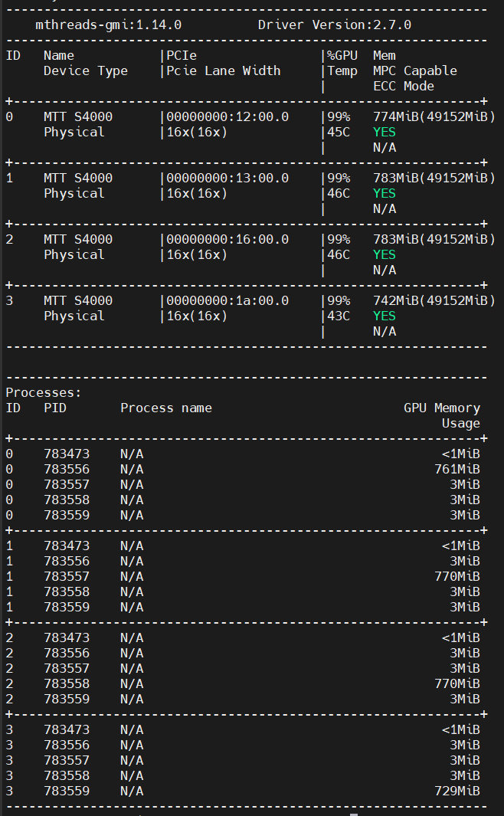Click the 729MiB process memory usage
Viewport: 504px width, 816px height.
457,791
